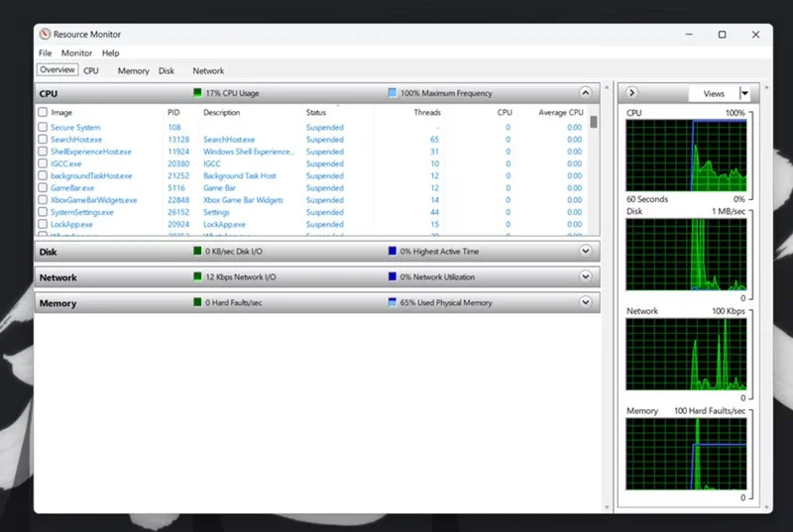
Task: Expand the Disk section chevron
Action: (585, 252)
